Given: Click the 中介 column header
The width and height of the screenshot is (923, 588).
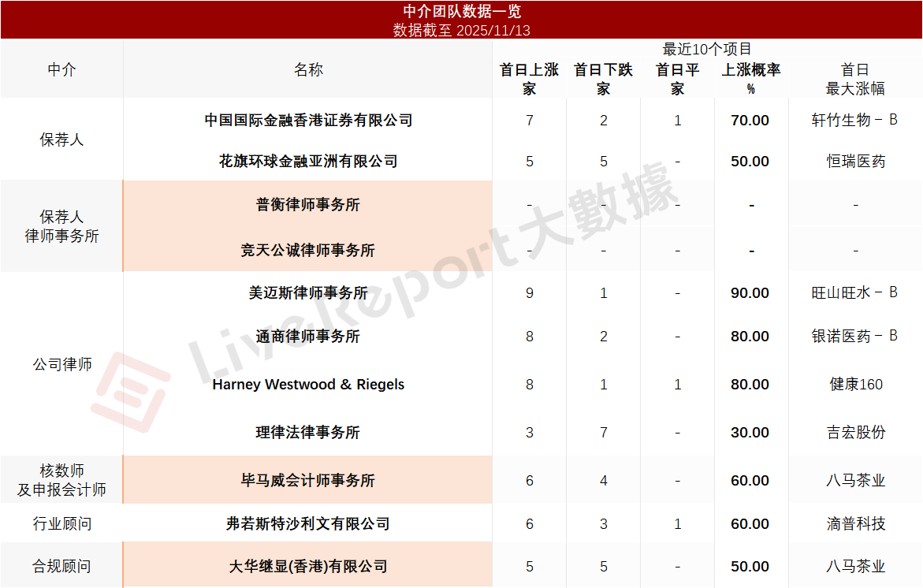Looking at the screenshot, I should pos(61,69).
